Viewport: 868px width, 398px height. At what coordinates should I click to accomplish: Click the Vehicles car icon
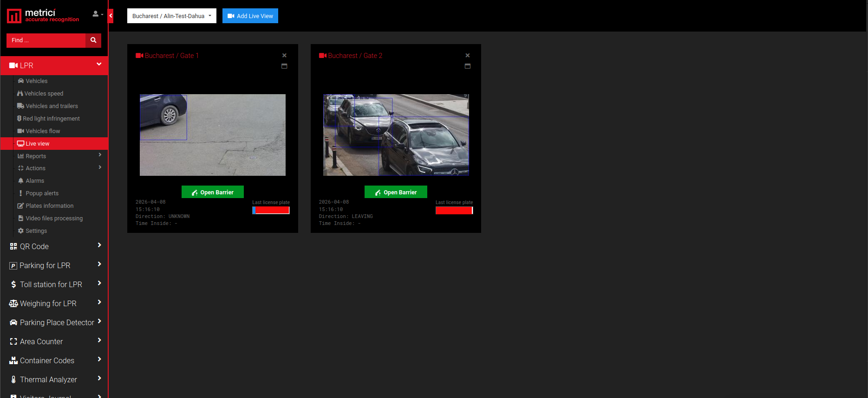pyautogui.click(x=21, y=81)
